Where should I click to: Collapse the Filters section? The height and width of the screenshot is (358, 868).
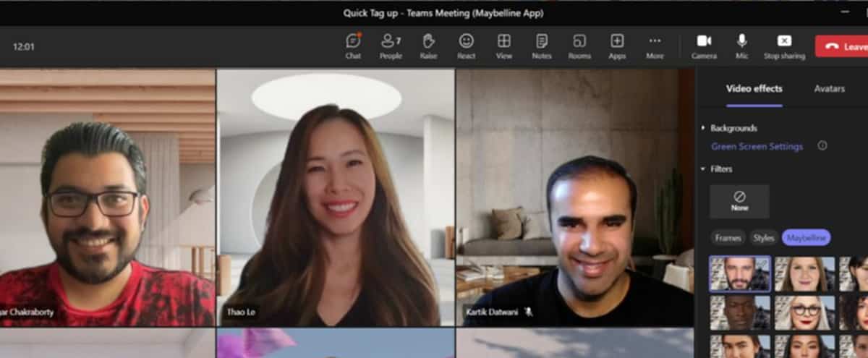pyautogui.click(x=716, y=169)
